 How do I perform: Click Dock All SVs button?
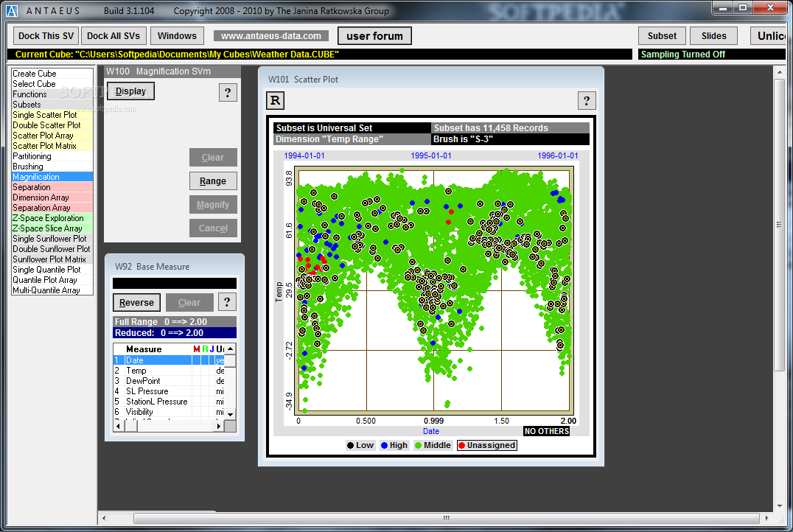113,36
